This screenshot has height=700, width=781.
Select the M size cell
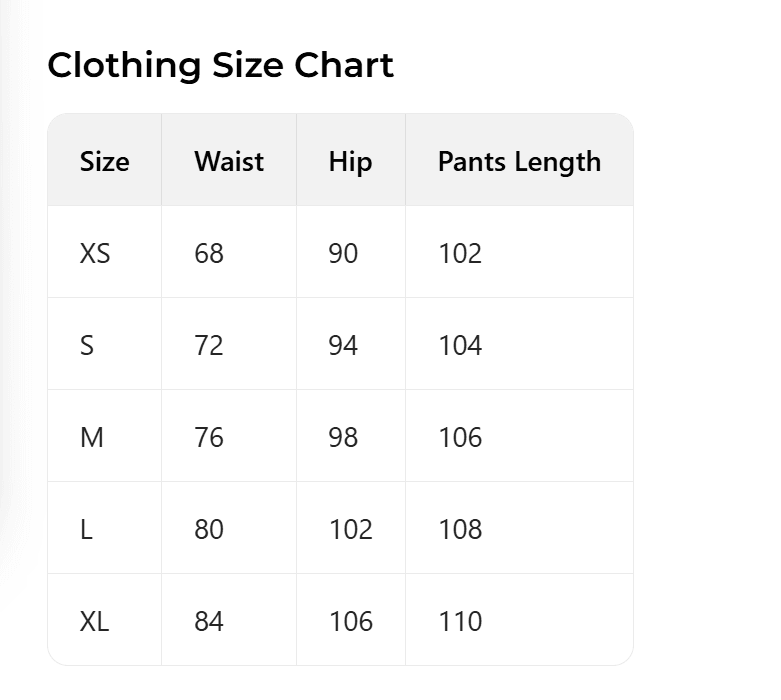pyautogui.click(x=91, y=438)
